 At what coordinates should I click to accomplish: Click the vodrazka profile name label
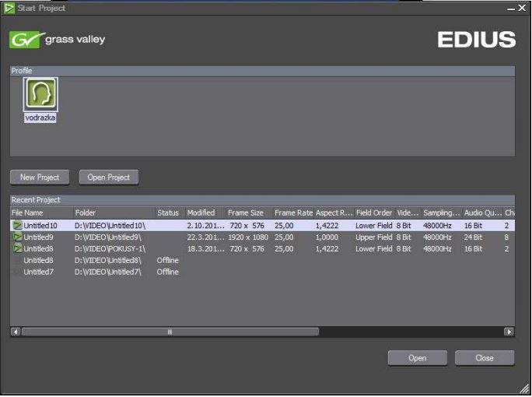coord(40,118)
